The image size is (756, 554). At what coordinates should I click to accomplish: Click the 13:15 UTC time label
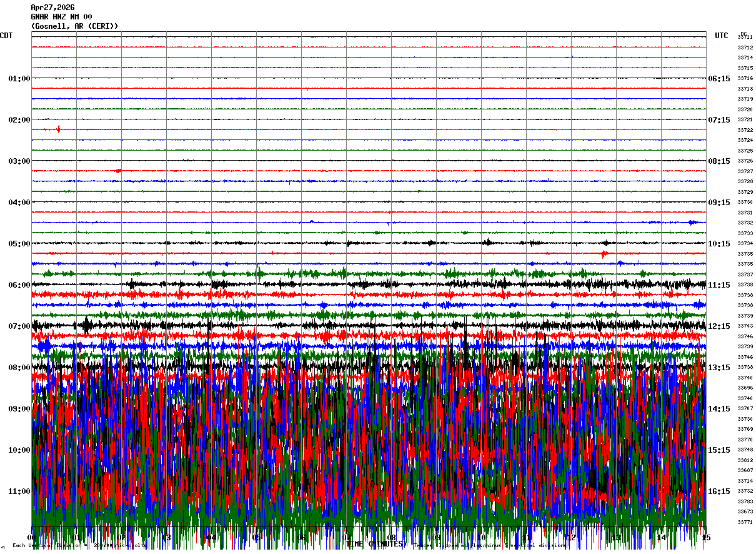click(719, 368)
